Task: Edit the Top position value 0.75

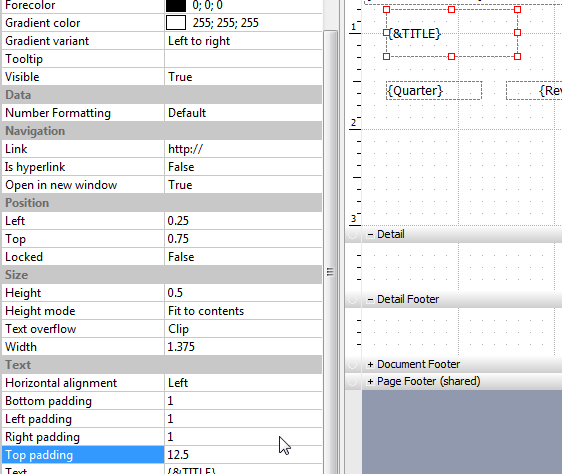Action: tap(243, 239)
